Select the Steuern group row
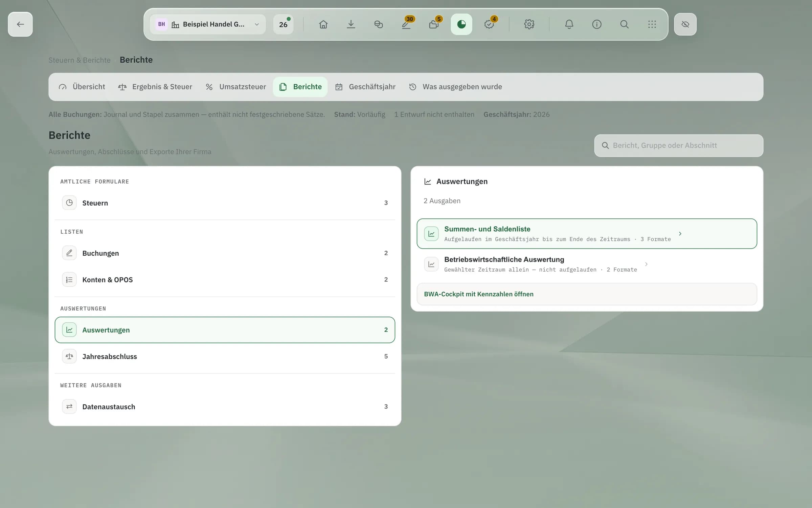 click(x=225, y=203)
